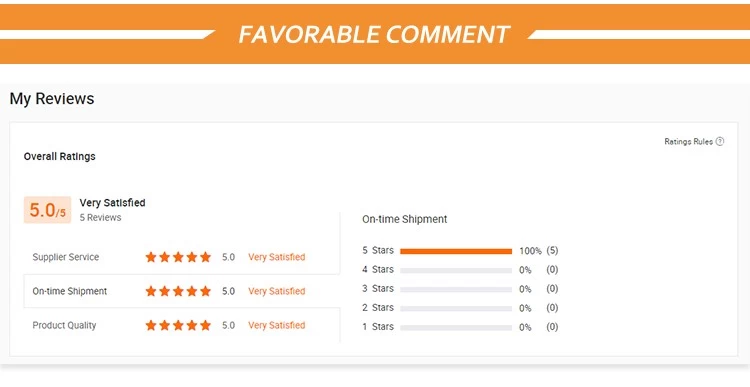Open the Ratings Rules link
Image resolution: width=750 pixels, height=387 pixels.
tap(688, 142)
